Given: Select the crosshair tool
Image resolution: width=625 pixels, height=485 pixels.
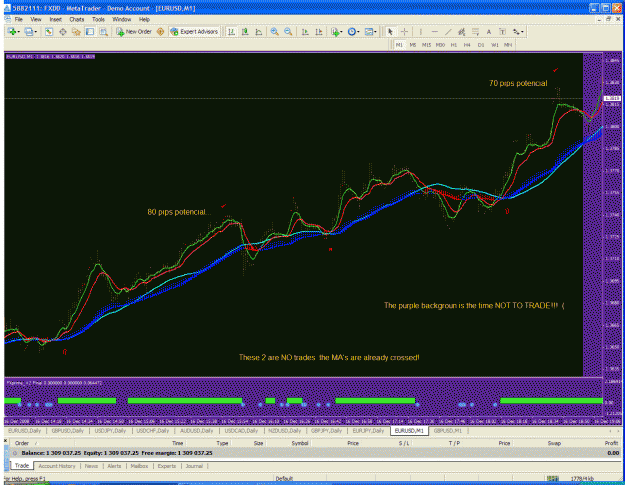Looking at the screenshot, I should point(404,31).
